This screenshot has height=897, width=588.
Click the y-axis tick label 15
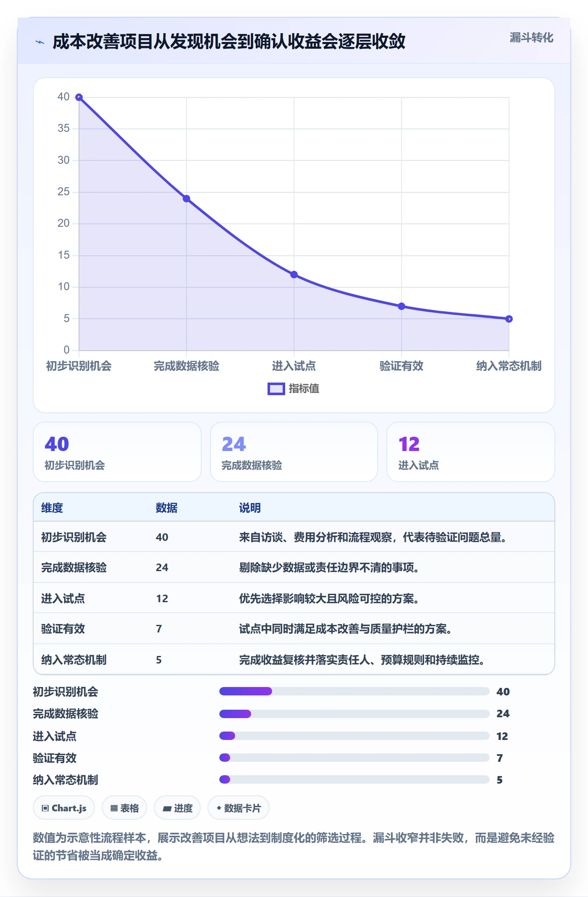tap(63, 255)
